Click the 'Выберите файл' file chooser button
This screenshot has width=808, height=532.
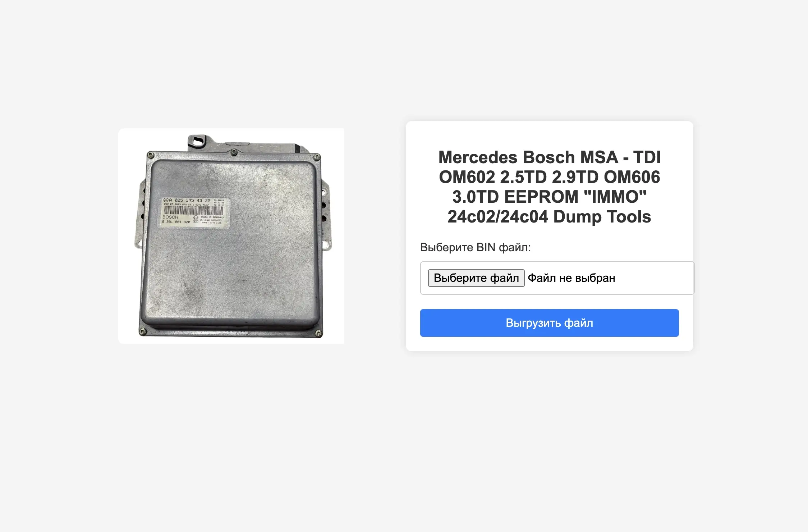(x=476, y=278)
